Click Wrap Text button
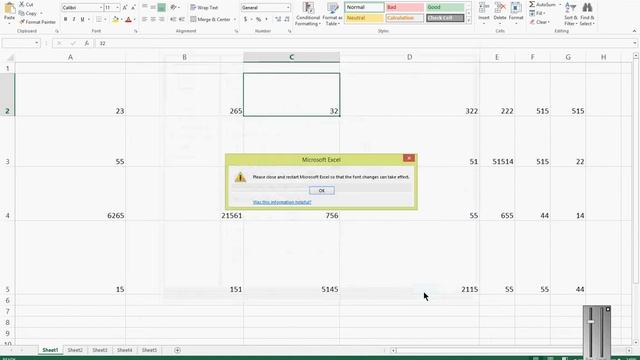The image size is (640, 360). (204, 7)
